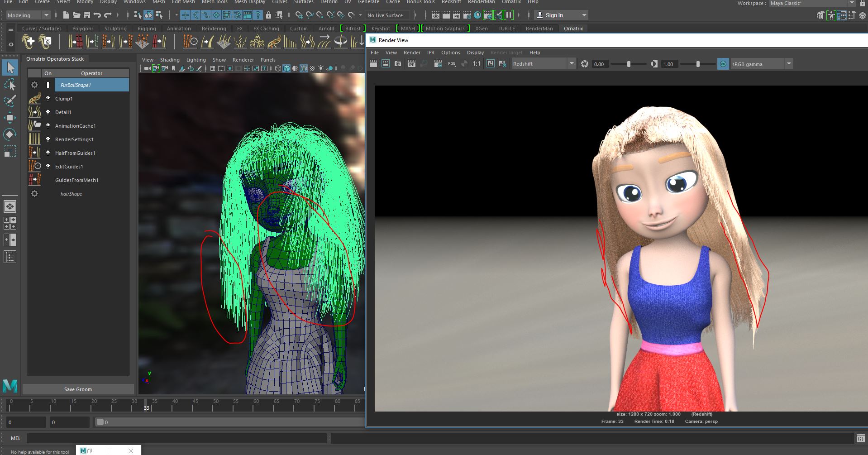The image size is (868, 455).
Task: Select the arrow Select tool in toolbox
Action: pos(10,68)
